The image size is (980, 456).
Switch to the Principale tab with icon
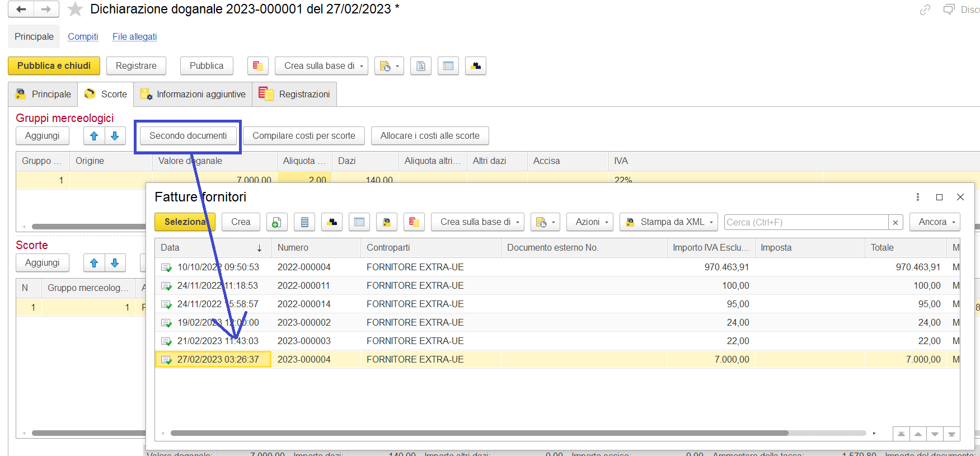click(x=43, y=94)
